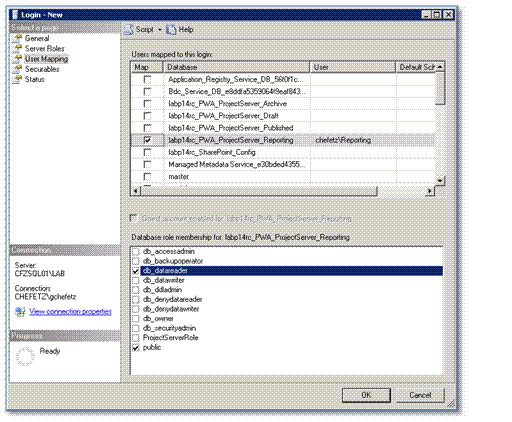Open the Status page
This screenshot has height=422, width=512.
(x=35, y=79)
